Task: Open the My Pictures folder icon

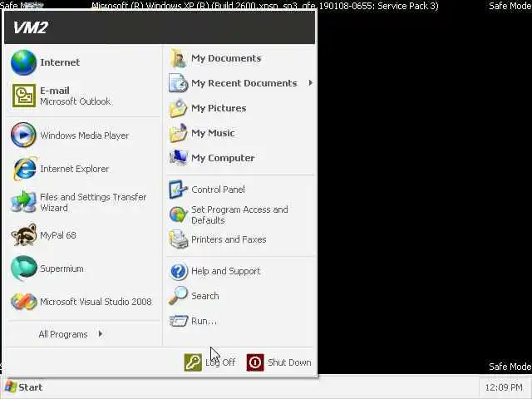Action: 178,108
